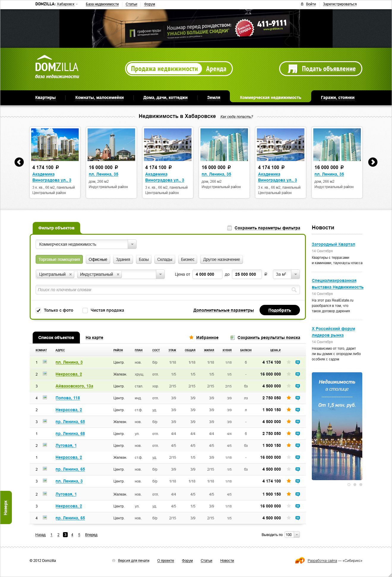The width and height of the screenshot is (392, 577).
Task: Switch to the На карте view
Action: coord(94,338)
